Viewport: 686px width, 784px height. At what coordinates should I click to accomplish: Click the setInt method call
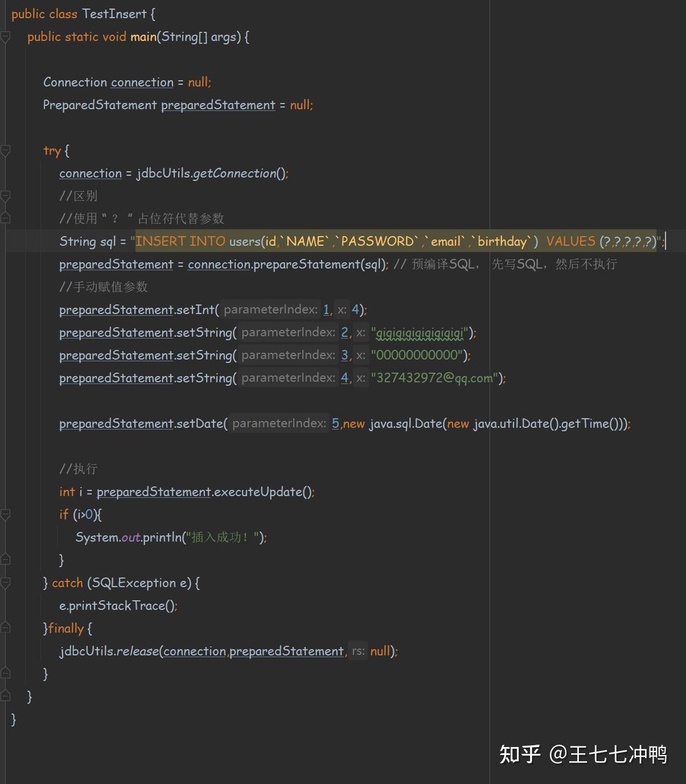(195, 310)
